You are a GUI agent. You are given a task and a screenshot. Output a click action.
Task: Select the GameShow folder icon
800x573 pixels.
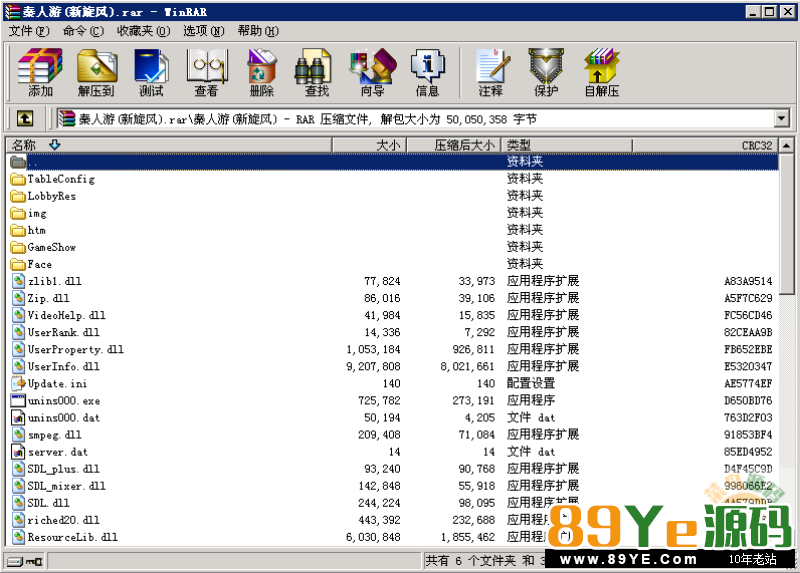[x=18, y=247]
